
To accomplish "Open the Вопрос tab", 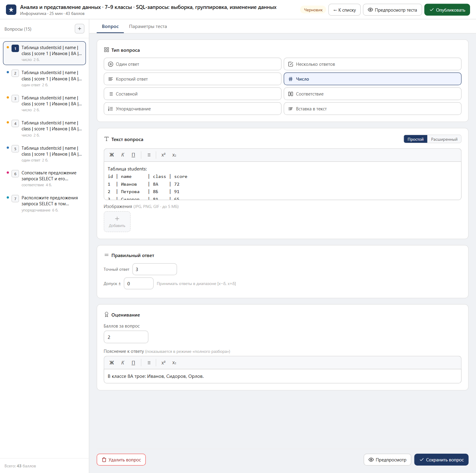I will (110, 26).
